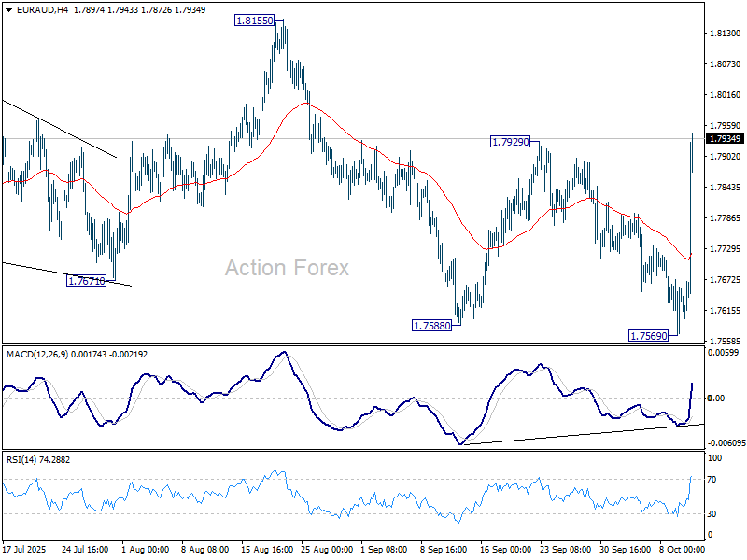Select the MACD 0.00 zero level label
747x560 pixels.
[716, 399]
